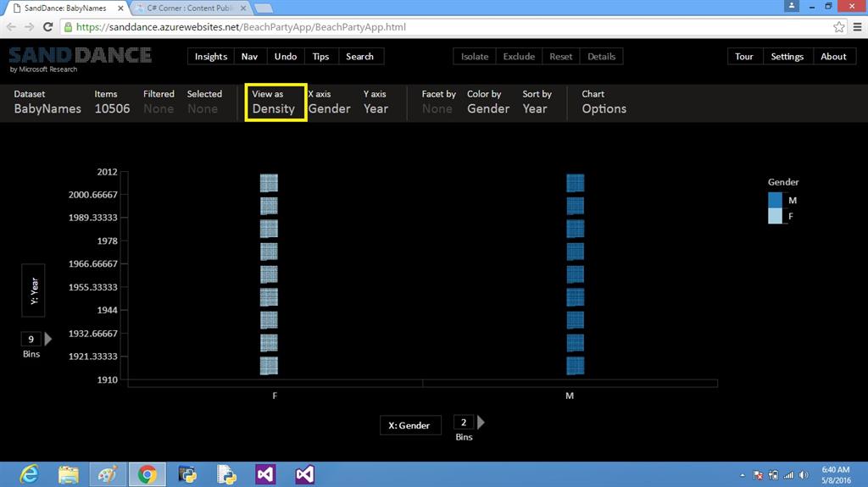Screen dimensions: 868x487
Task: Open the Nav menu
Action: (250, 57)
